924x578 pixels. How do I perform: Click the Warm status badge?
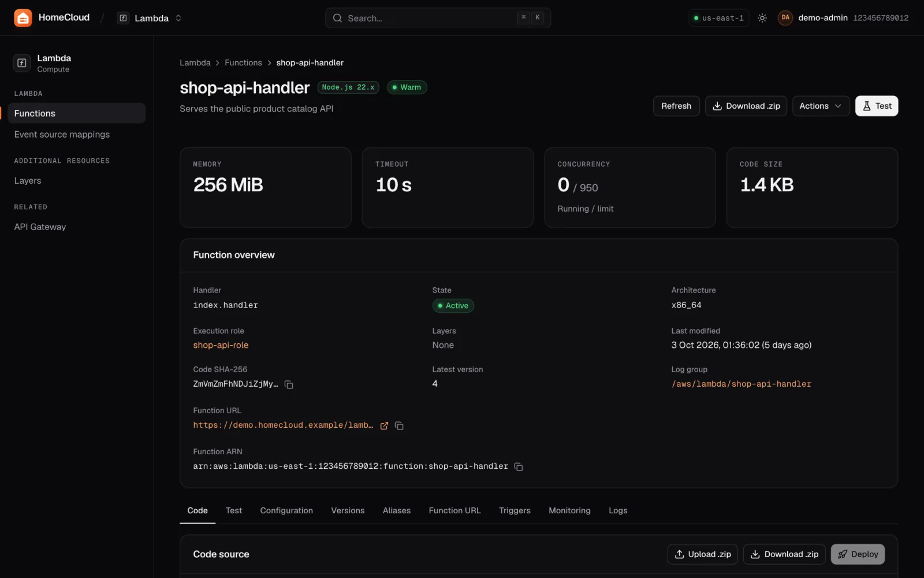click(407, 87)
